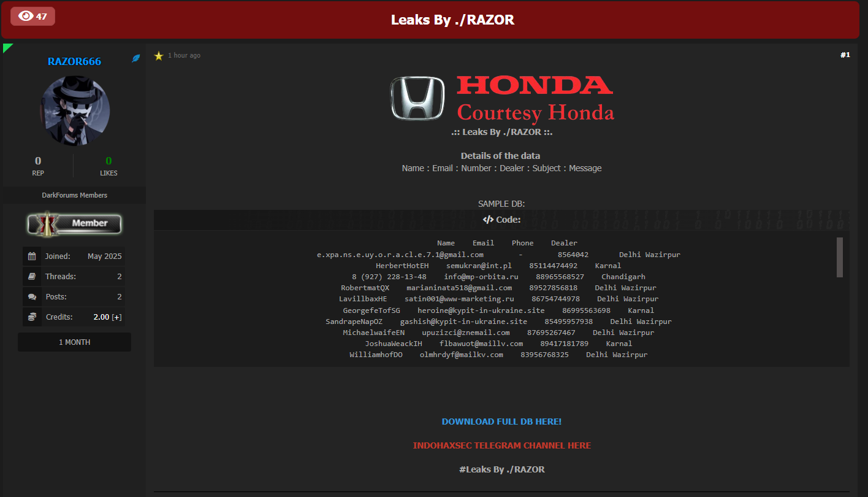
Task: Click the blue feather icon beside RAZOR666
Action: (x=136, y=58)
